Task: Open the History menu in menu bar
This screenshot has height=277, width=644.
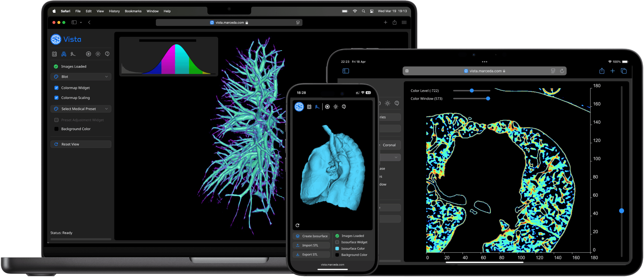Action: click(x=114, y=11)
